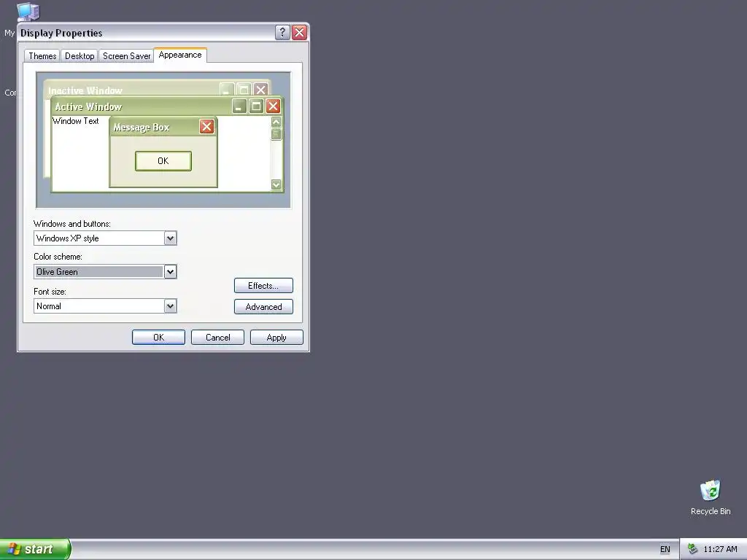Image resolution: width=747 pixels, height=560 pixels.
Task: Confirm with the dialog's bottom OK button
Action: click(x=158, y=337)
